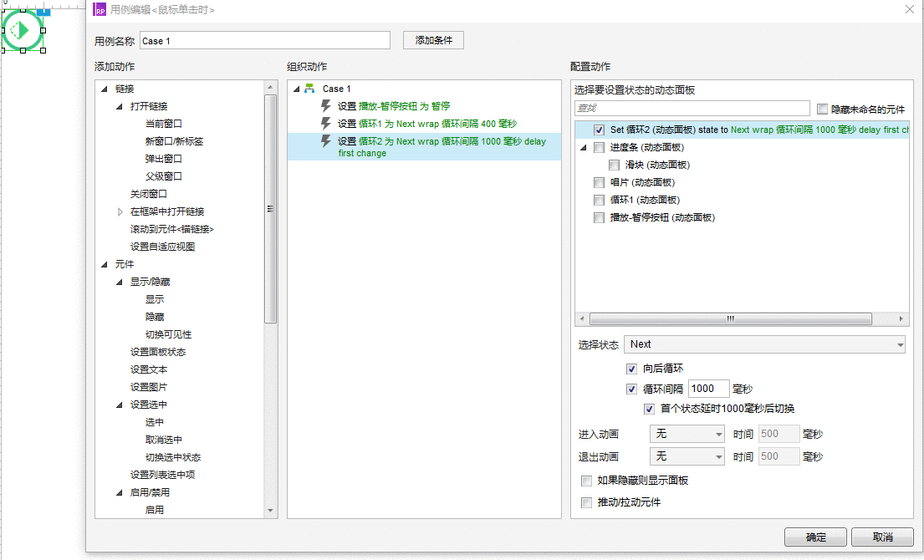This screenshot has height=560, width=924.
Task: Open the 选择状态 Next dropdown
Action: coord(764,344)
